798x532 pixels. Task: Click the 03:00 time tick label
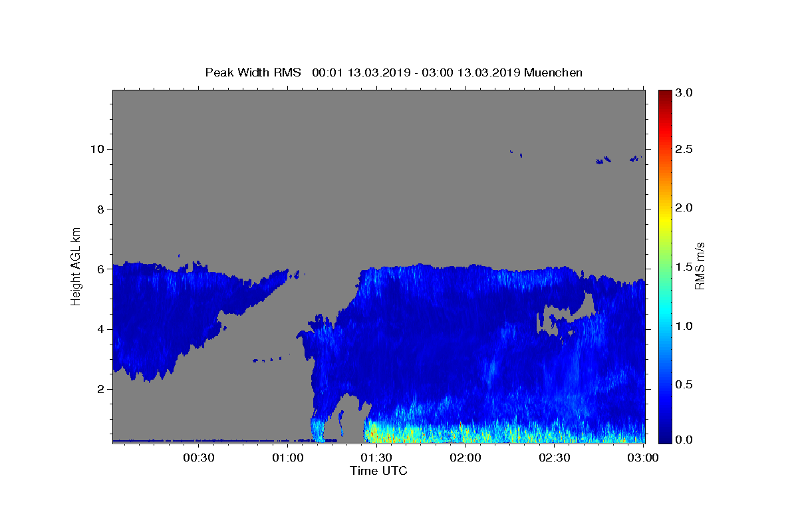pyautogui.click(x=642, y=458)
